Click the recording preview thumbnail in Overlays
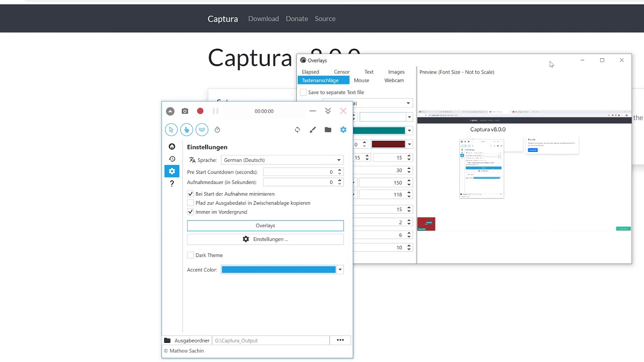The width and height of the screenshot is (644, 362). tap(524, 171)
